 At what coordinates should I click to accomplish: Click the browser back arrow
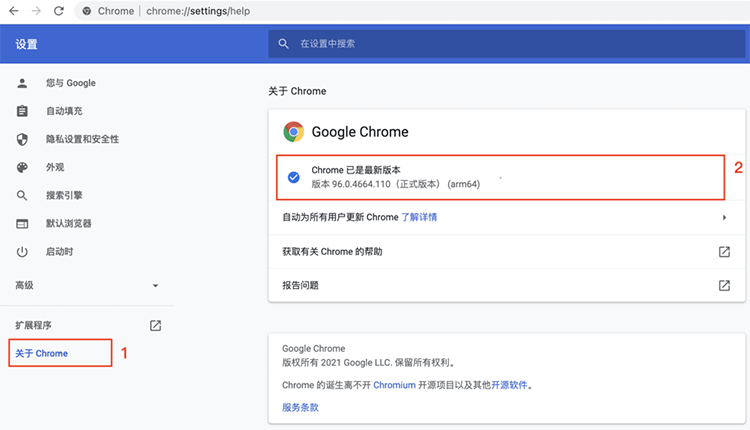pos(14,11)
